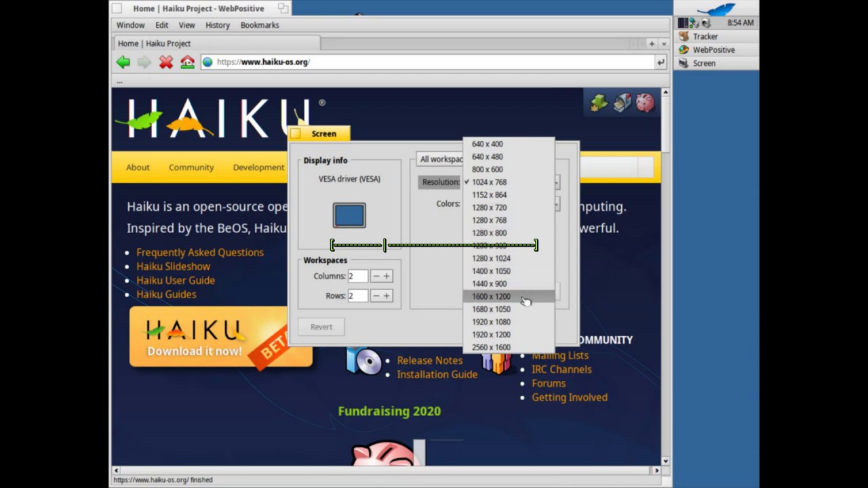Click the Go arrow beside the URL field
This screenshot has height=488, width=868.
pyautogui.click(x=660, y=62)
